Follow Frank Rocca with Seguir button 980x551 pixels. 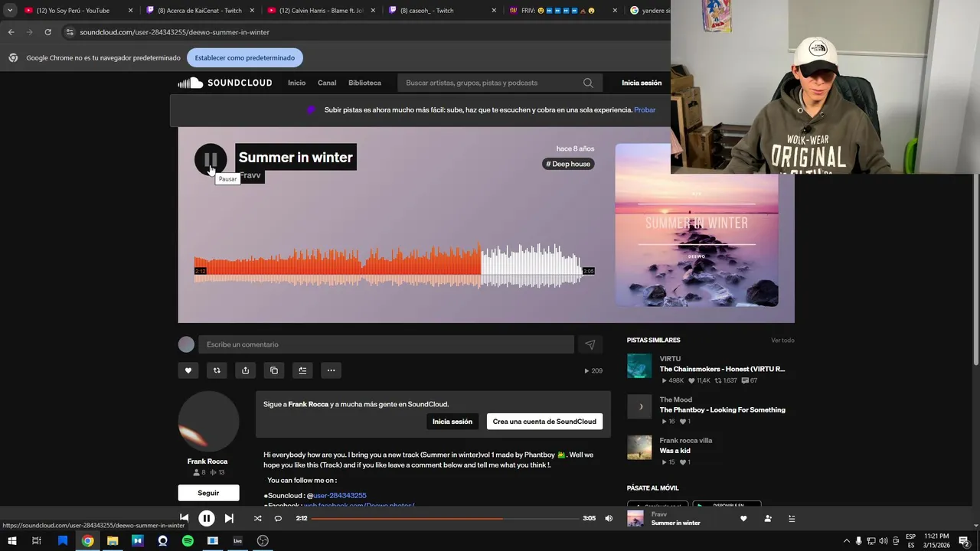(208, 493)
